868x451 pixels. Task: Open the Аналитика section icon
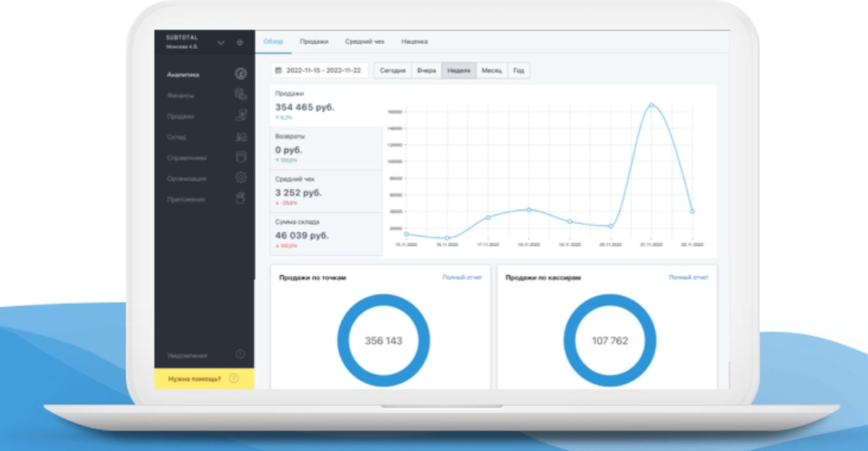point(241,74)
